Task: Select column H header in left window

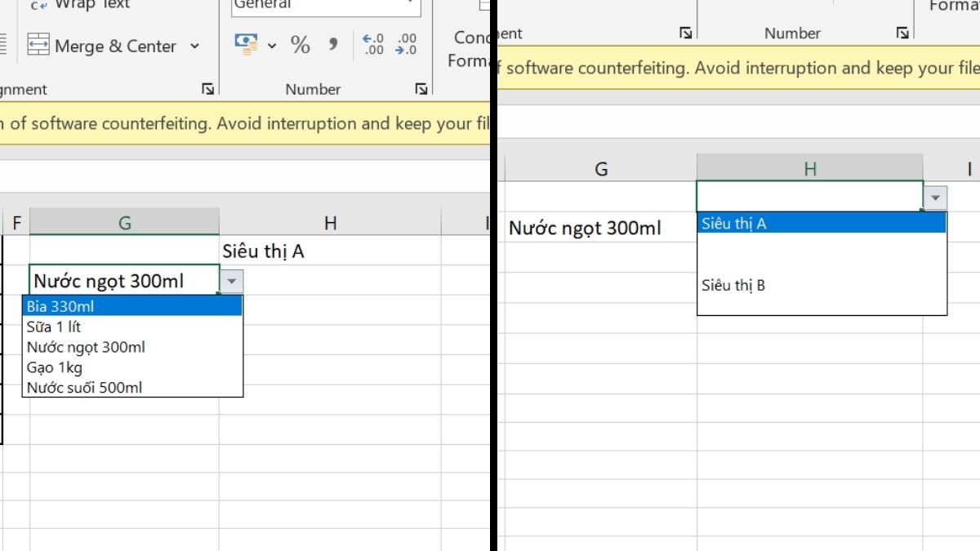Action: pos(330,223)
